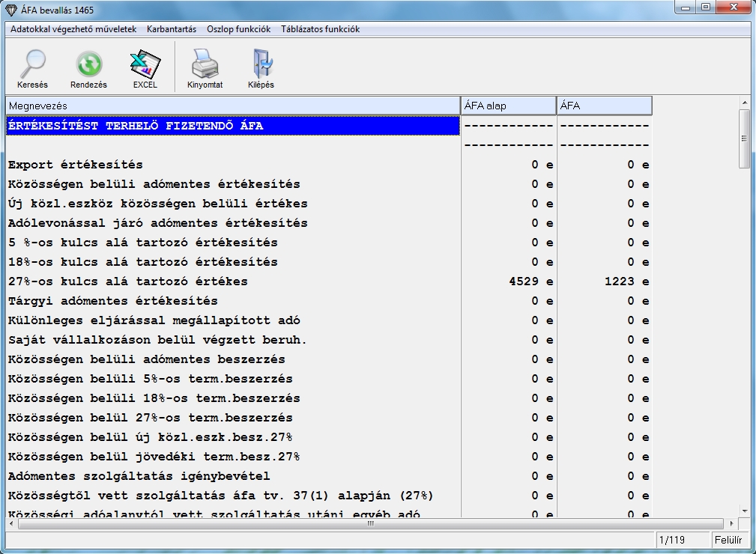
Task: Select the Export értékesítés row
Action: point(75,165)
